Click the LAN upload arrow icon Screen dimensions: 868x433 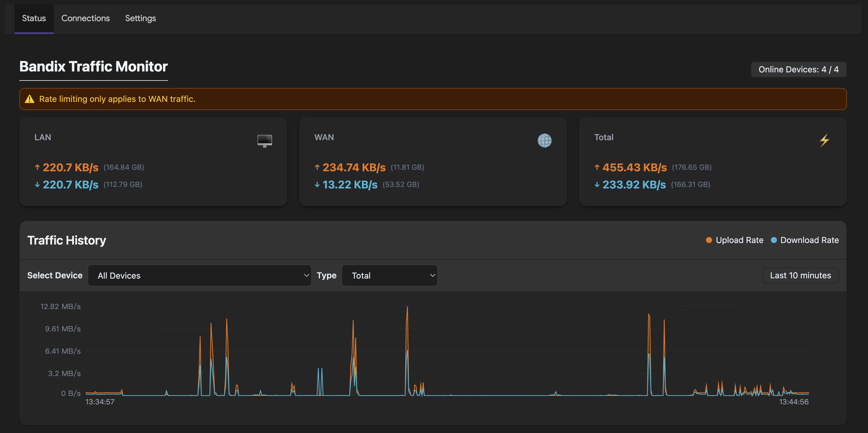(37, 167)
